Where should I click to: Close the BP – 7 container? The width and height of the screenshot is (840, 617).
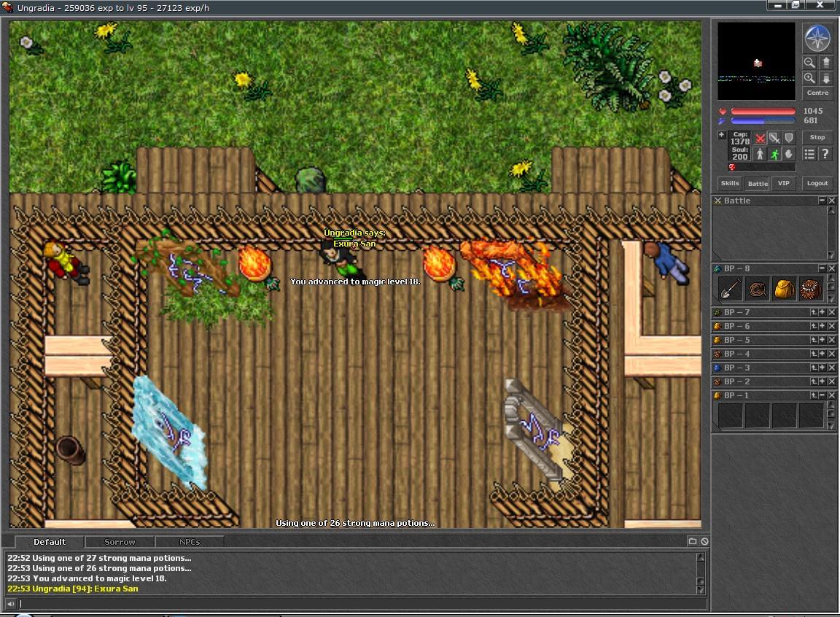point(831,312)
